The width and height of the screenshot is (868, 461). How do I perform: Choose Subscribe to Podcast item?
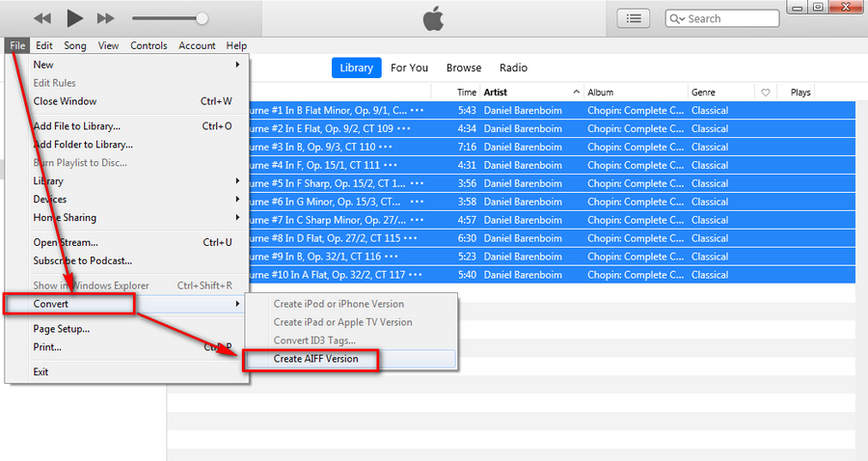[136, 260]
